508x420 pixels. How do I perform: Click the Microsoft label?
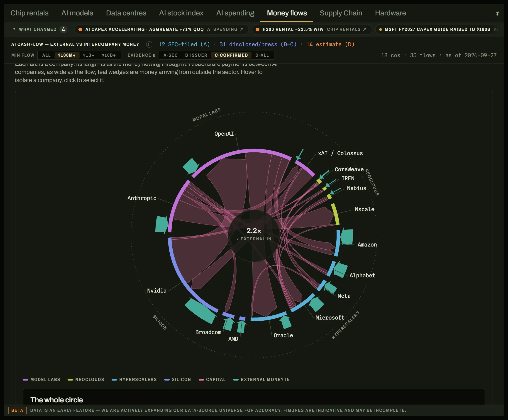[x=330, y=317]
